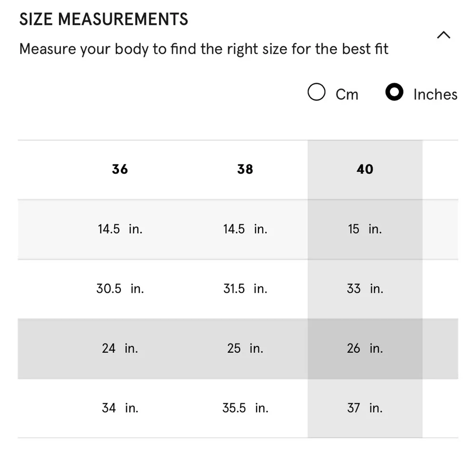Click the Inches unit label
Image resolution: width=476 pixels, height=476 pixels.
point(435,94)
